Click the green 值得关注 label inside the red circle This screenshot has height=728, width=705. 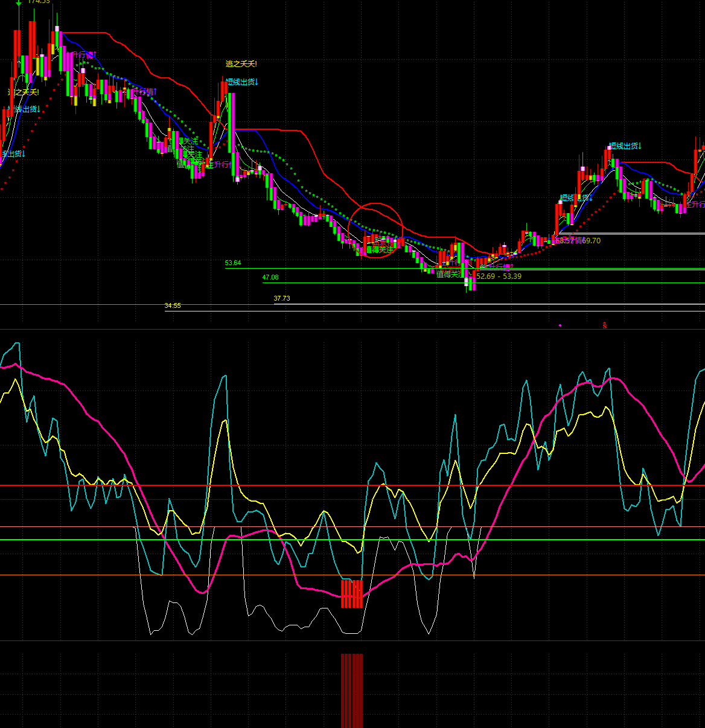pyautogui.click(x=379, y=249)
